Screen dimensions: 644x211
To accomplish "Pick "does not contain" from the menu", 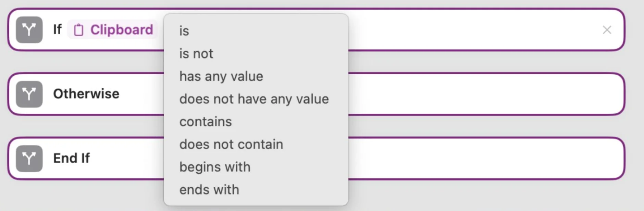I will (231, 144).
